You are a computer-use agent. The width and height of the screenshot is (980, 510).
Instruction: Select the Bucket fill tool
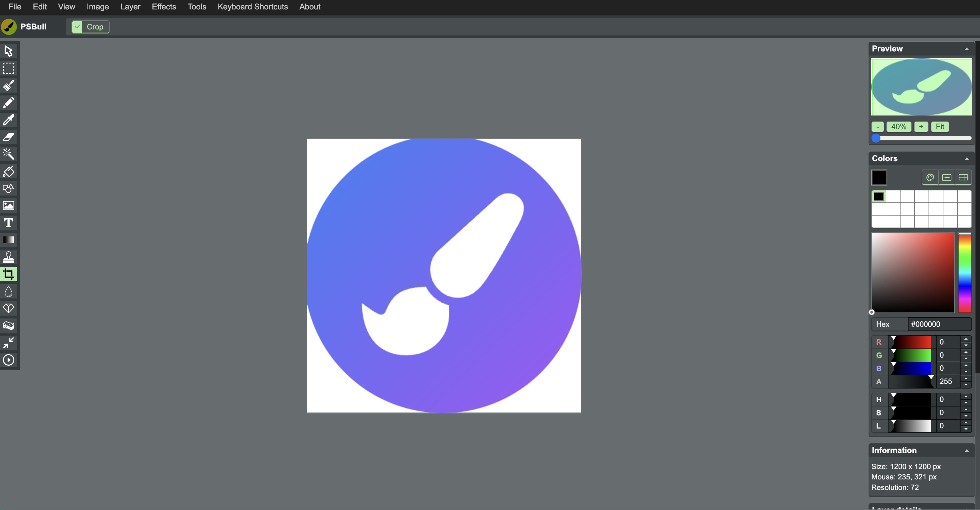click(x=8, y=172)
